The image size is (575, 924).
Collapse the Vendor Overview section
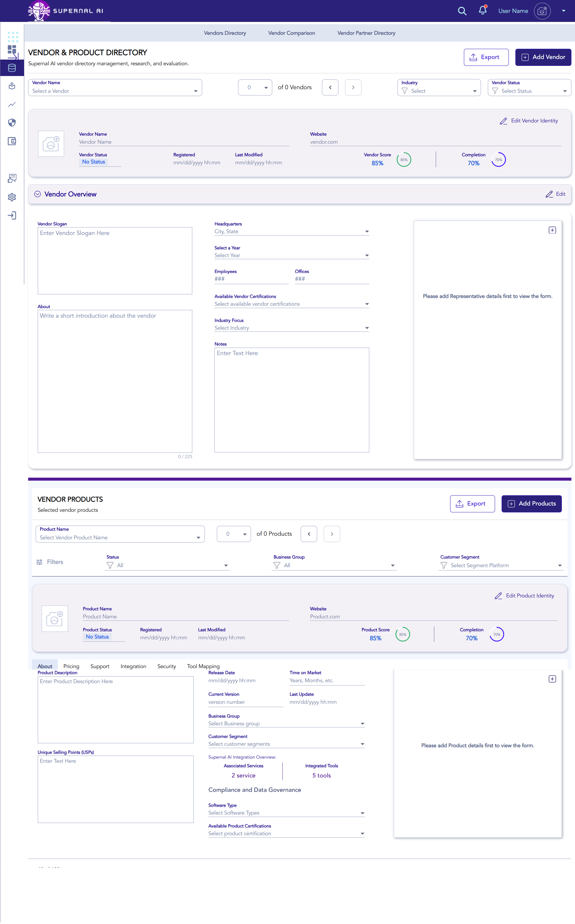(37, 194)
